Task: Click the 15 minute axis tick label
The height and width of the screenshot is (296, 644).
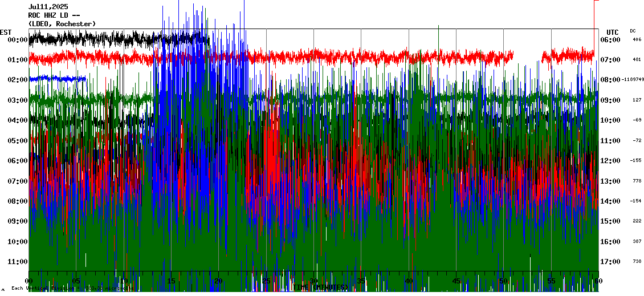Action: click(172, 281)
